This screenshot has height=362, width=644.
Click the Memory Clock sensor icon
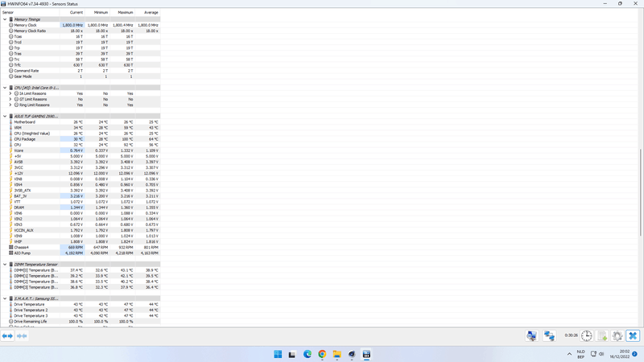click(11, 25)
